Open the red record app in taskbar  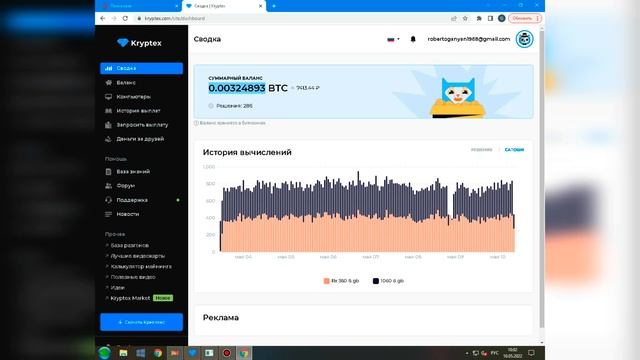227,353
